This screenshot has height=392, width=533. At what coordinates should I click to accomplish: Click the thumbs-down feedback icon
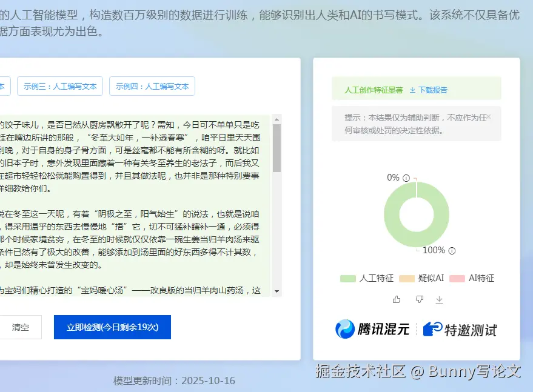420,299
